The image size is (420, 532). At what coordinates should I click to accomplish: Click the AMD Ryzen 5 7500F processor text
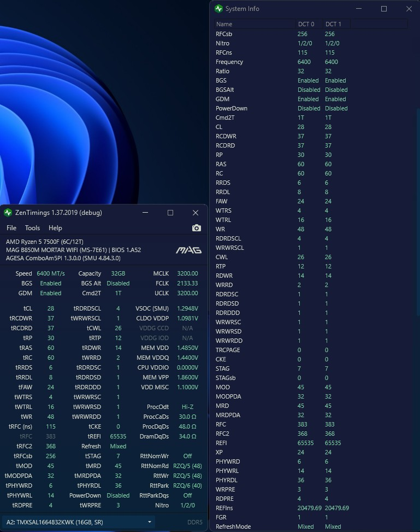44,242
